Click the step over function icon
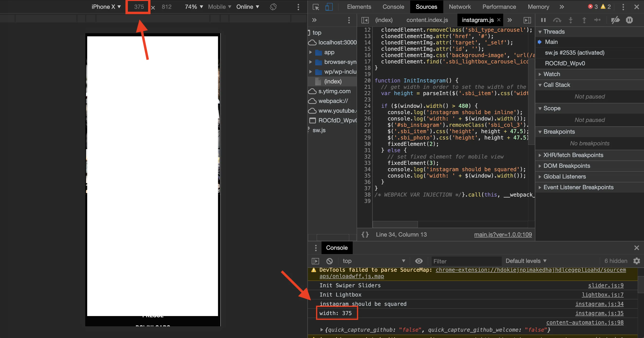The height and width of the screenshot is (338, 644). [557, 20]
